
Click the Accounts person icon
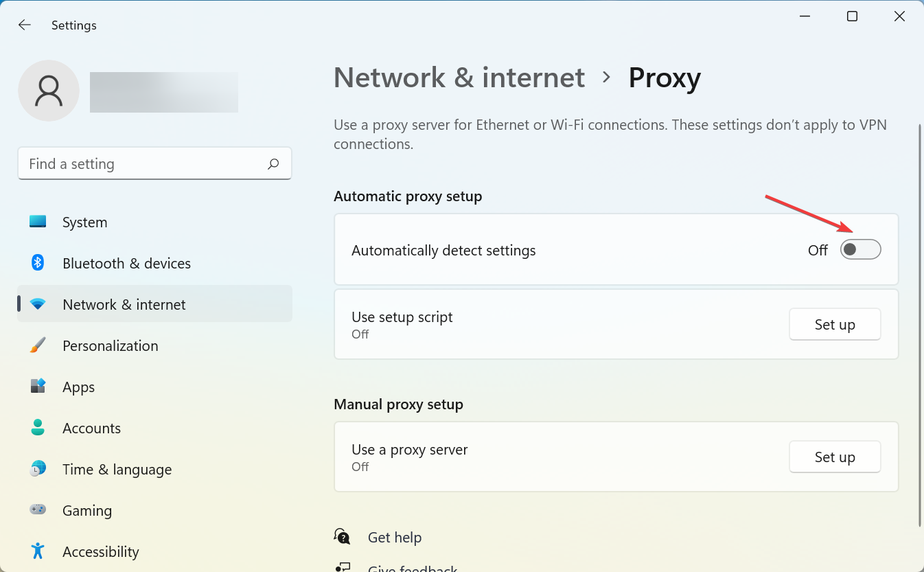38,428
